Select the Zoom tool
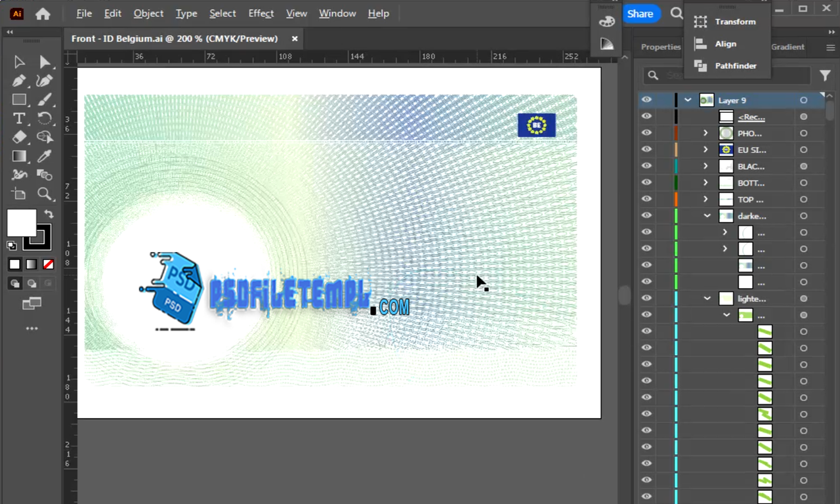This screenshot has height=504, width=840. coord(45,194)
